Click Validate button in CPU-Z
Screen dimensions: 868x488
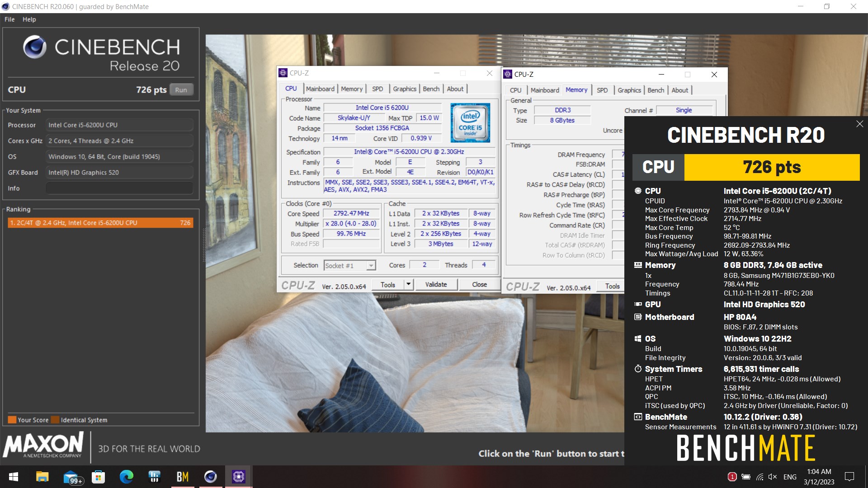(436, 284)
